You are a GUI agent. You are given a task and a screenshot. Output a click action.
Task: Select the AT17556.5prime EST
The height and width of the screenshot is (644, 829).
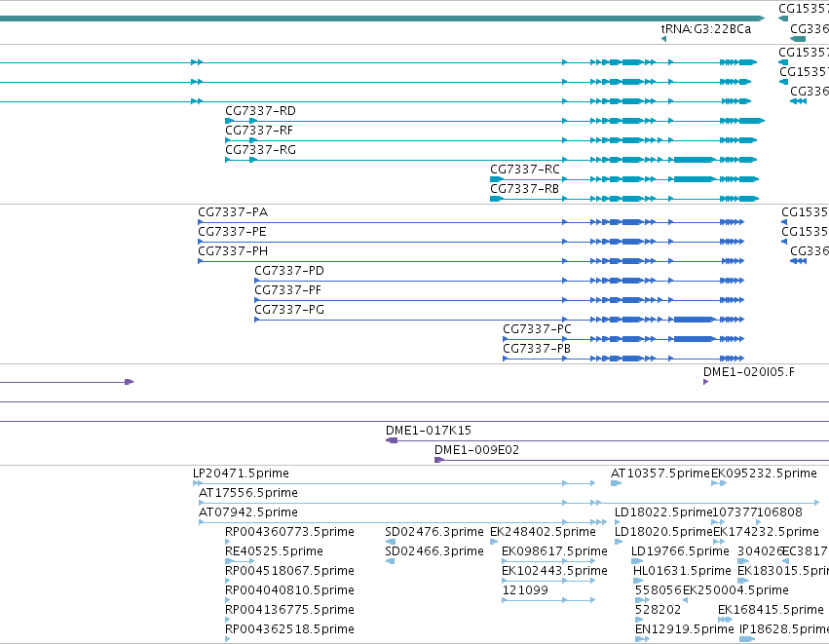(248, 493)
